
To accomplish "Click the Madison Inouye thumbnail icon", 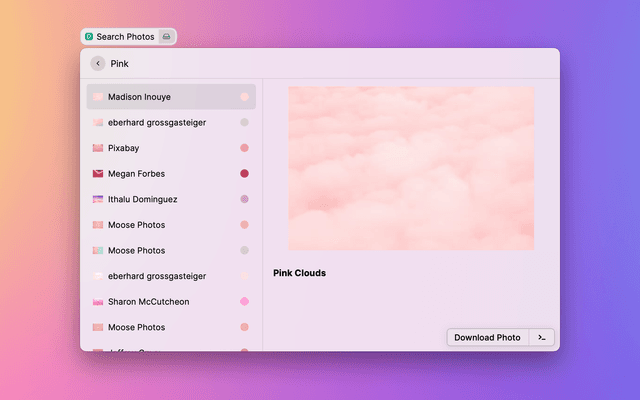I will click(98, 97).
